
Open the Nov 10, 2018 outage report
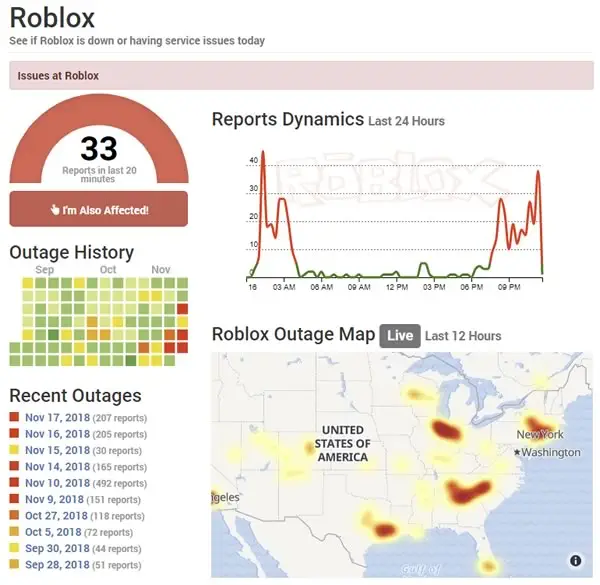pyautogui.click(x=57, y=483)
